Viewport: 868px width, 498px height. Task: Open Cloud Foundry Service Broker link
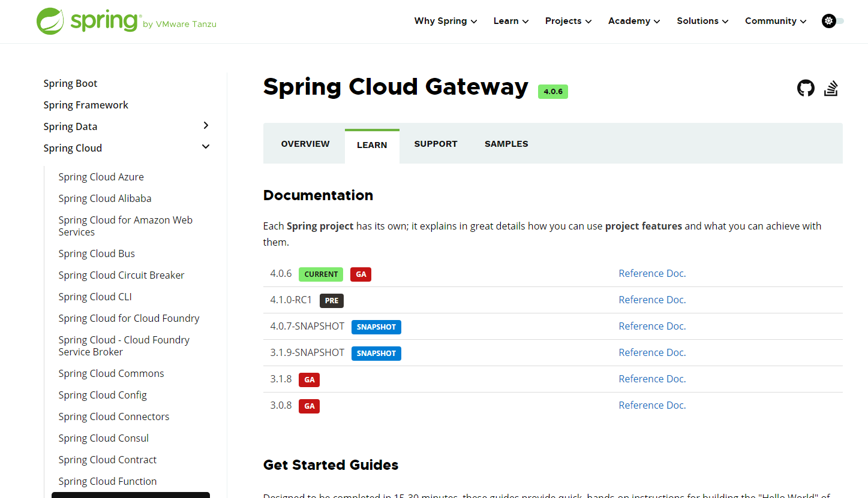pyautogui.click(x=124, y=346)
